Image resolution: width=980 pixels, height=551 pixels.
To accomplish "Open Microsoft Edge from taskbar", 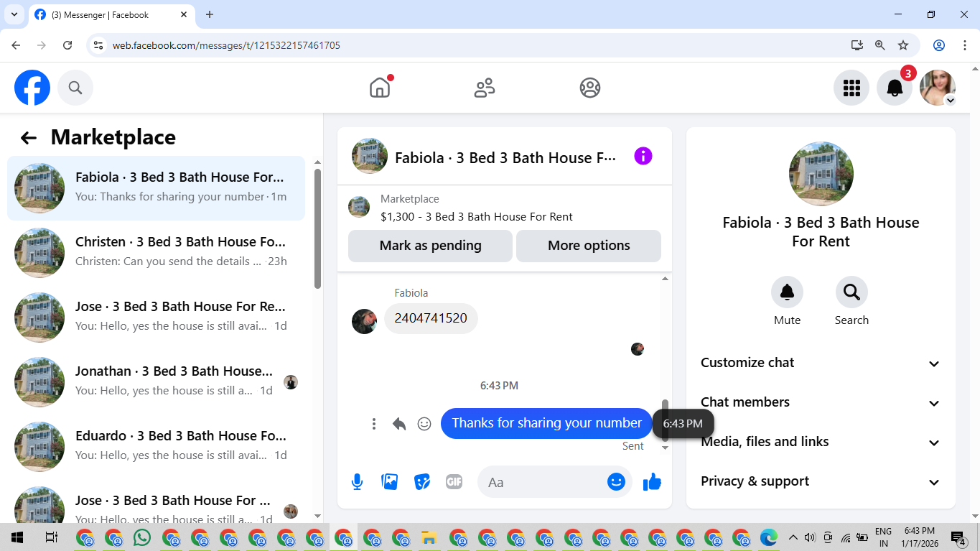I will click(x=769, y=537).
